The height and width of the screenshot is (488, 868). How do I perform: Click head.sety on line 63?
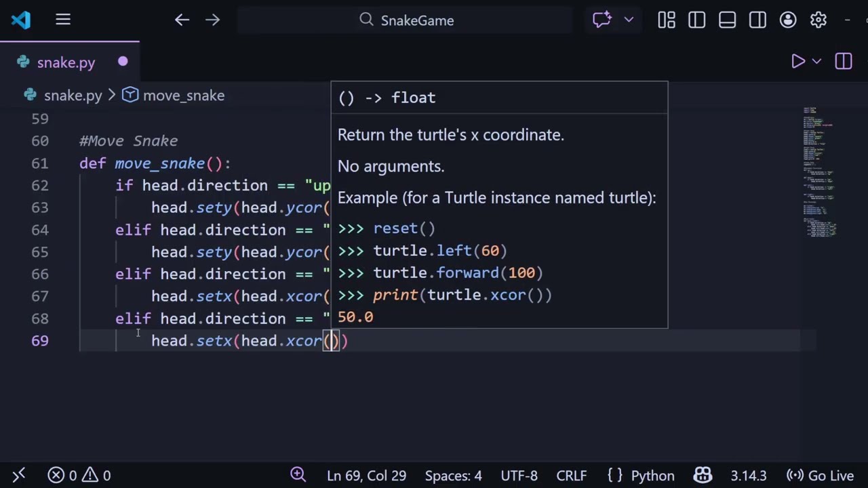[x=192, y=207]
